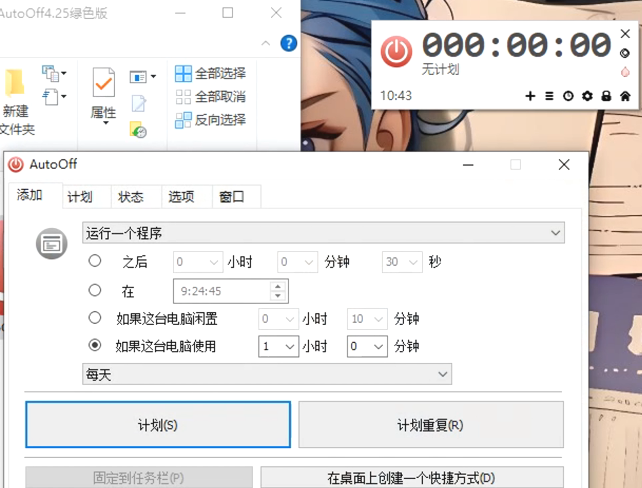The width and height of the screenshot is (642, 488).
Task: Open the 运行一个程序 action dropdown
Action: pyautogui.click(x=323, y=233)
